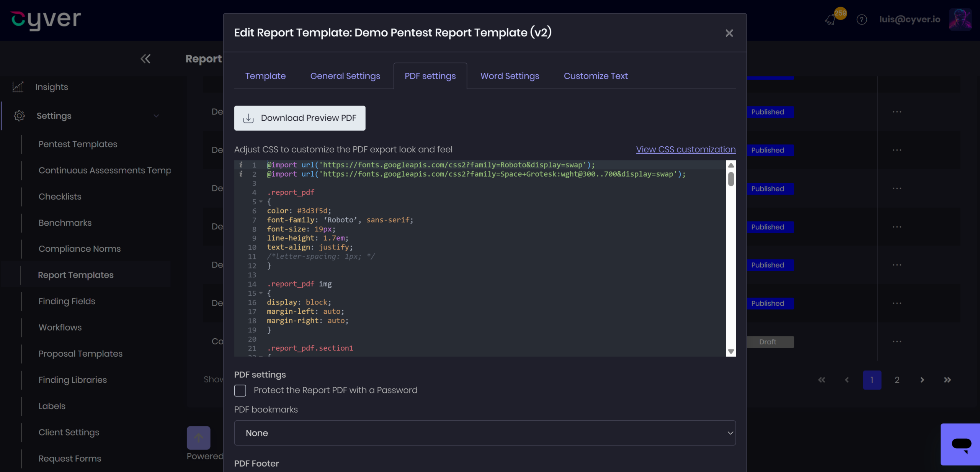
Task: Click the Settings gear icon
Action: 19,116
